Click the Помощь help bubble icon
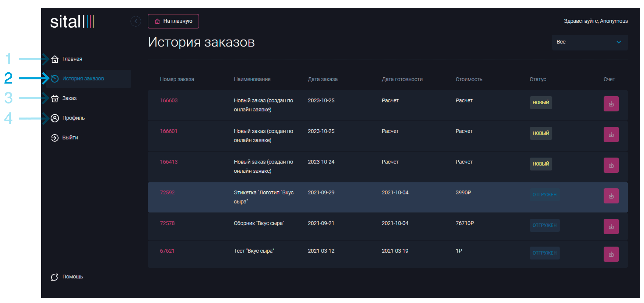This screenshot has height=303, width=644. click(x=55, y=277)
